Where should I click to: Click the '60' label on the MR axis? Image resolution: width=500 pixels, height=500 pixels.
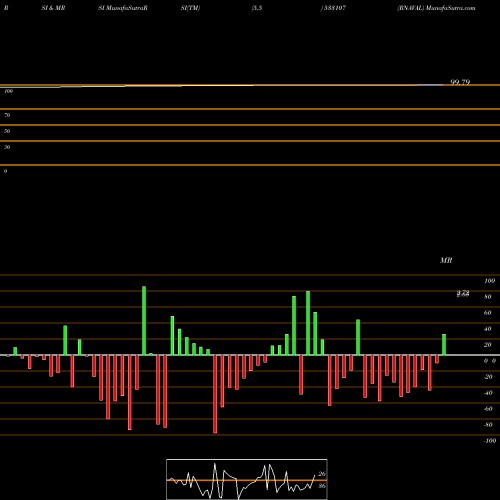(x=488, y=313)
